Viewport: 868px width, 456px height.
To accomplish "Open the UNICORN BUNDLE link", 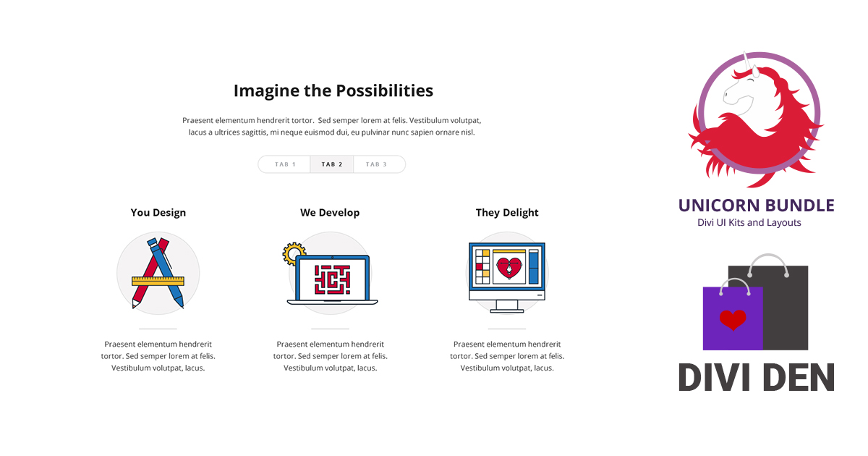I will coord(757,206).
